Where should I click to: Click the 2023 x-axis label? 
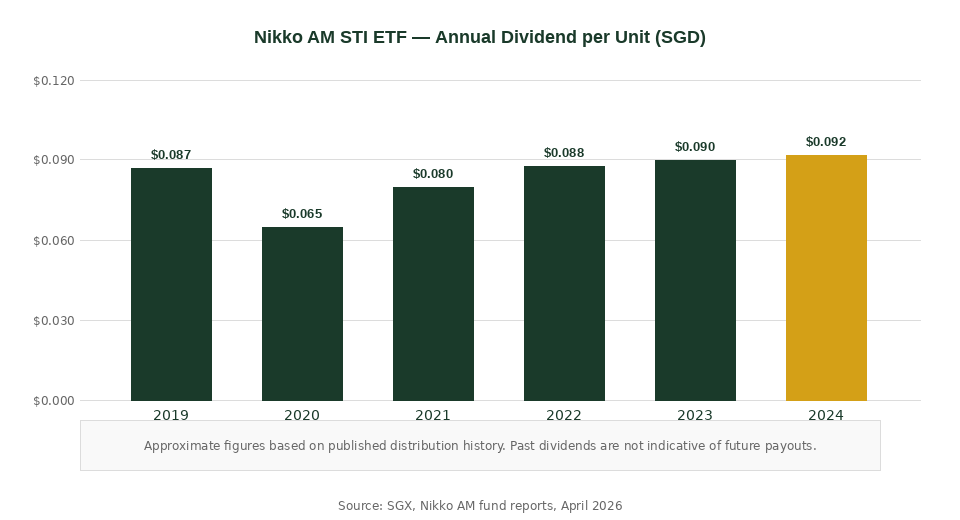[695, 415]
